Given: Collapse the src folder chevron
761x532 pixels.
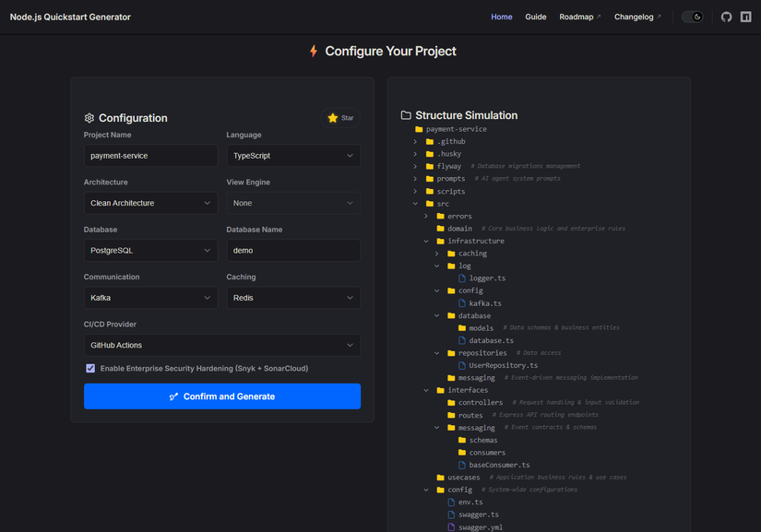Looking at the screenshot, I should pos(415,204).
